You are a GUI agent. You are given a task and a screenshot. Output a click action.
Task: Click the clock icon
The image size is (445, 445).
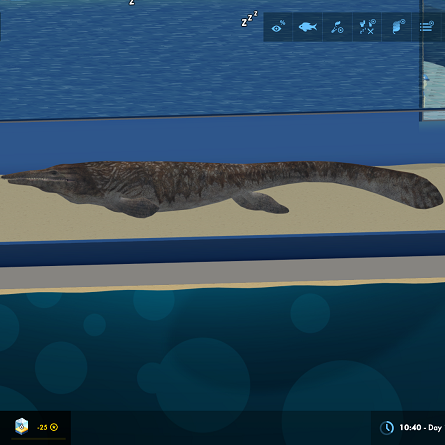click(387, 428)
